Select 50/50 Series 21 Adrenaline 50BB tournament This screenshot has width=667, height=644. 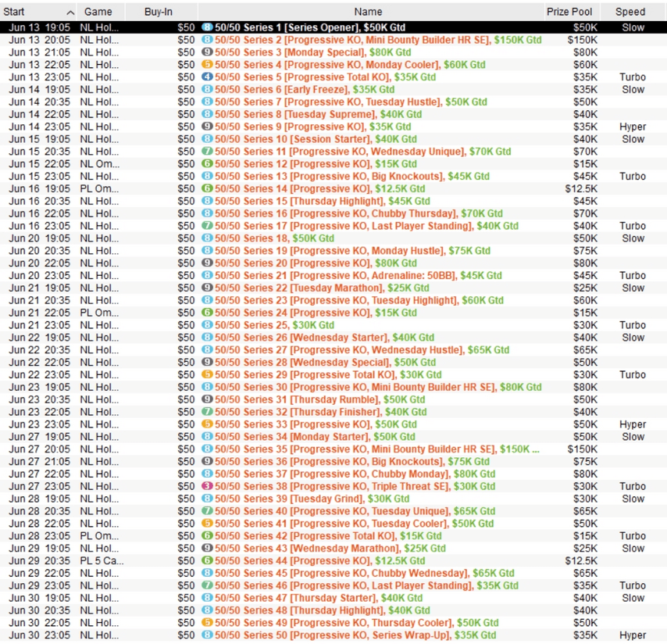coord(333,275)
